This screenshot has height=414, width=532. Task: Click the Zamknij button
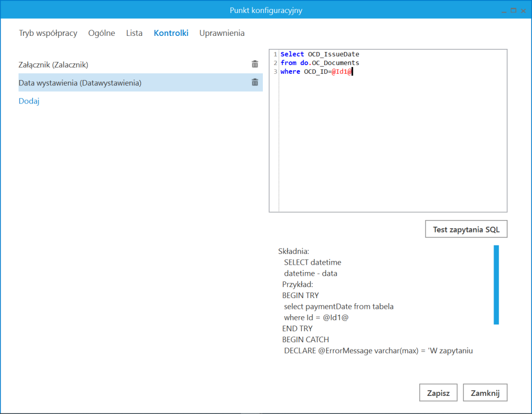click(485, 392)
